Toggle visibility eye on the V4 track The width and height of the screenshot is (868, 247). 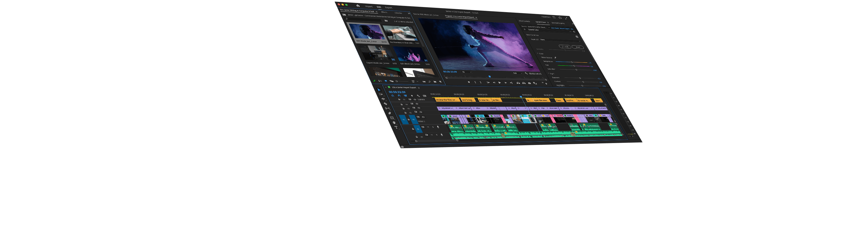[417, 104]
